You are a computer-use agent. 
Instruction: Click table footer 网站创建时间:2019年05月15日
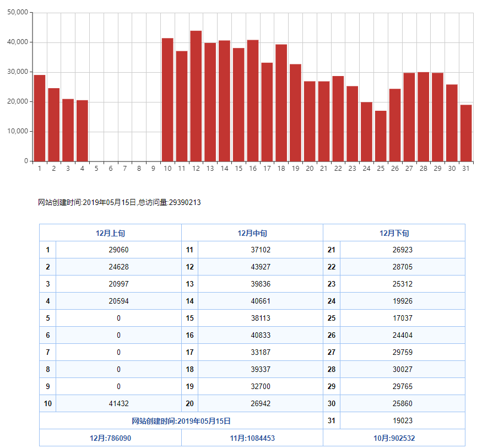181,421
